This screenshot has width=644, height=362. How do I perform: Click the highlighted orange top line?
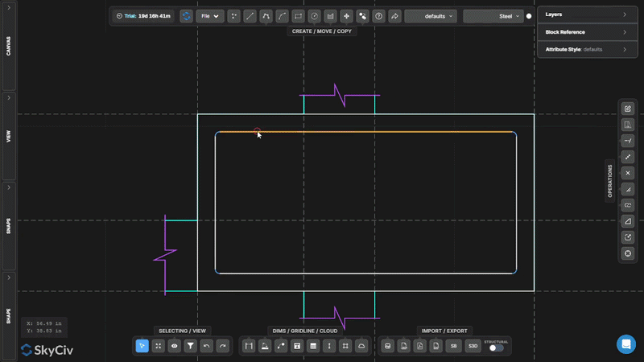[365, 132]
